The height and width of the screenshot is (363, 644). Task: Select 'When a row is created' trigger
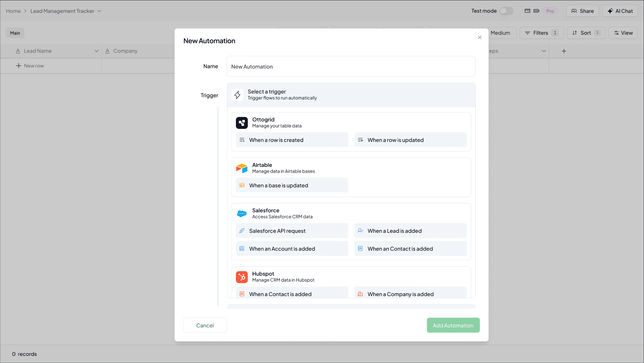pyautogui.click(x=292, y=140)
